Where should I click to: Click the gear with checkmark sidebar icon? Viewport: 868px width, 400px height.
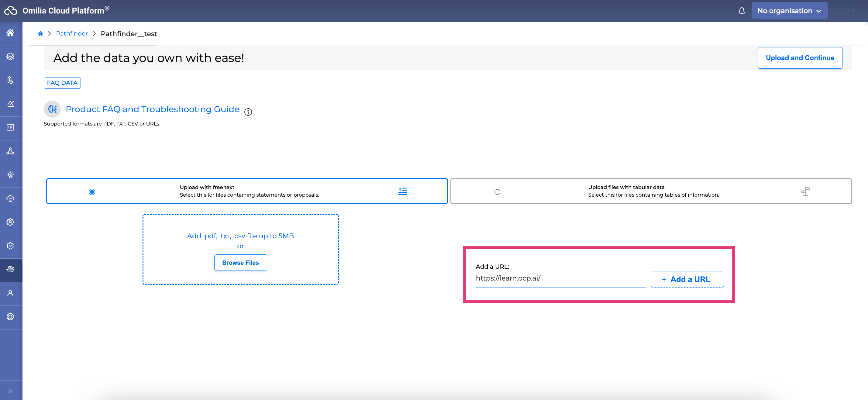(x=10, y=246)
